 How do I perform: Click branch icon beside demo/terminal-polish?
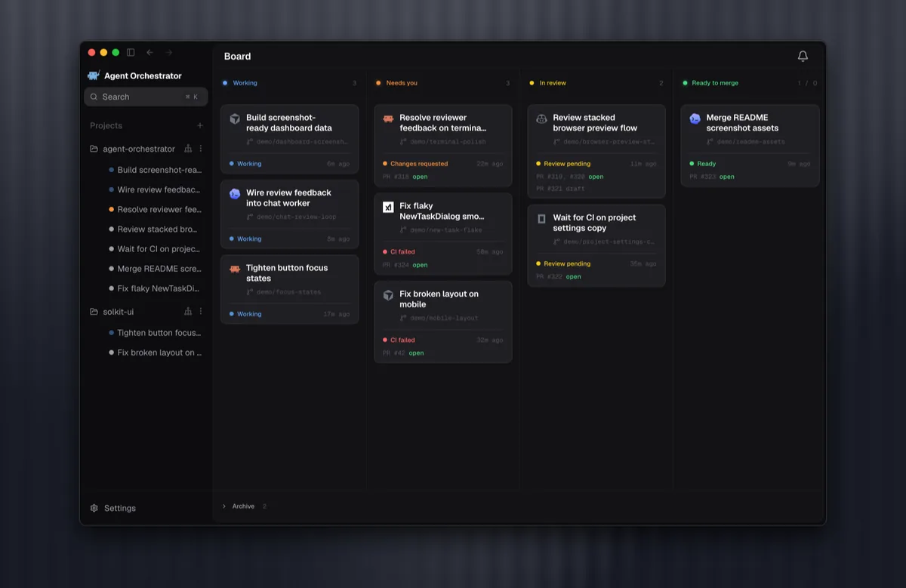coord(402,141)
